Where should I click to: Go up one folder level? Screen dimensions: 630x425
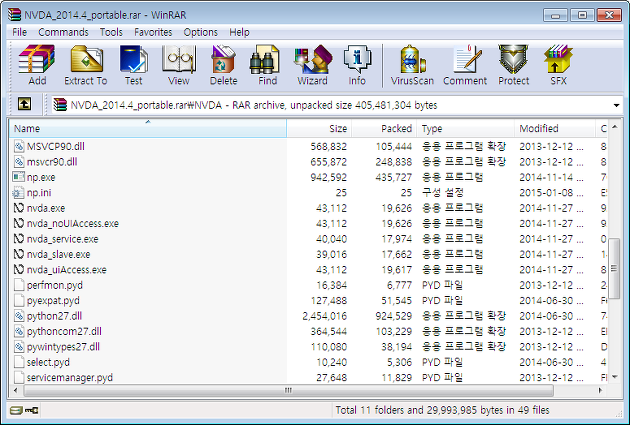pyautogui.click(x=25, y=105)
